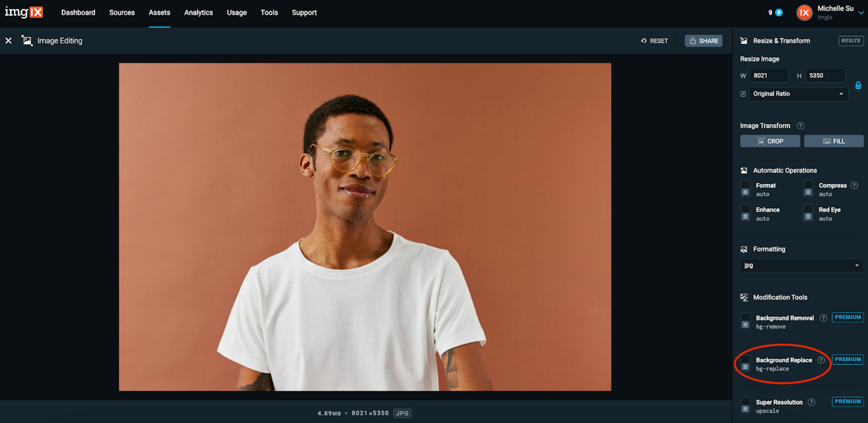Image resolution: width=868 pixels, height=423 pixels.
Task: Toggle the Red Eye auto switch
Action: pos(808,213)
